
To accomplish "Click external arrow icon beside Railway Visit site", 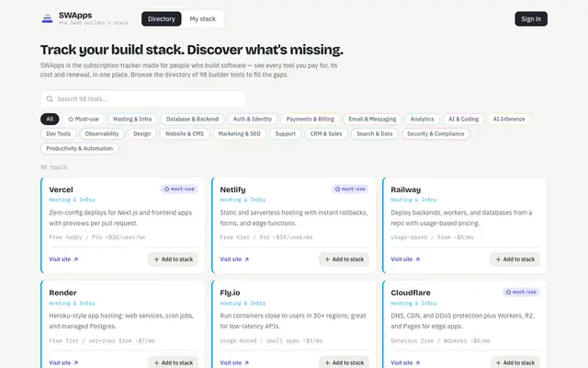I will tap(418, 259).
